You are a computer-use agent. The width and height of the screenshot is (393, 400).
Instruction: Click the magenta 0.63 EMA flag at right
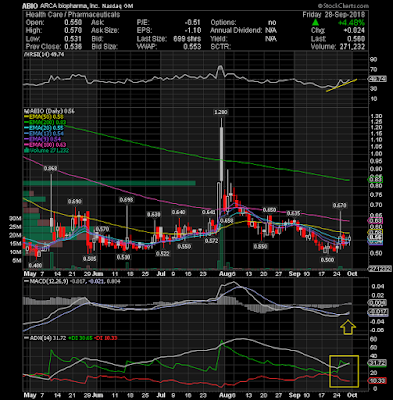[x=374, y=220]
